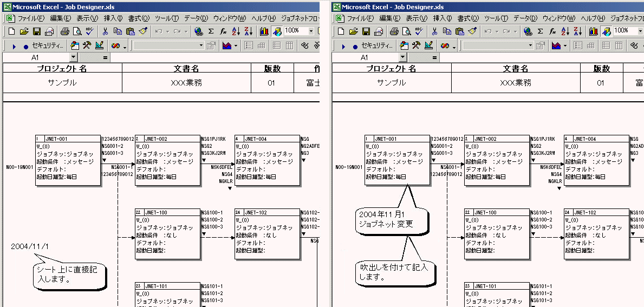
Task: Toggle Drawing toolbar button in left window
Action: (277, 31)
